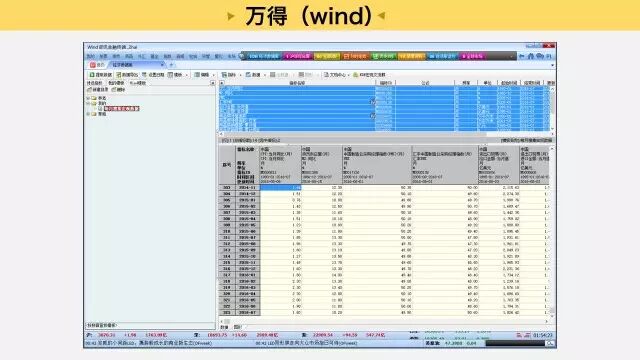Open dropdown arrow at banner strip end
This screenshot has height=360, width=640.
pos(511,56)
